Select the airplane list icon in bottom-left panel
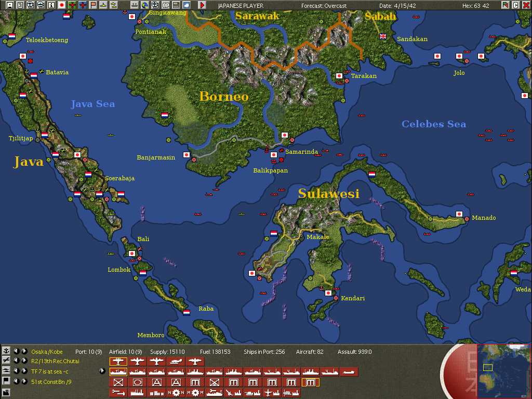Screen dimensions: 532x399 [x=6, y=361]
